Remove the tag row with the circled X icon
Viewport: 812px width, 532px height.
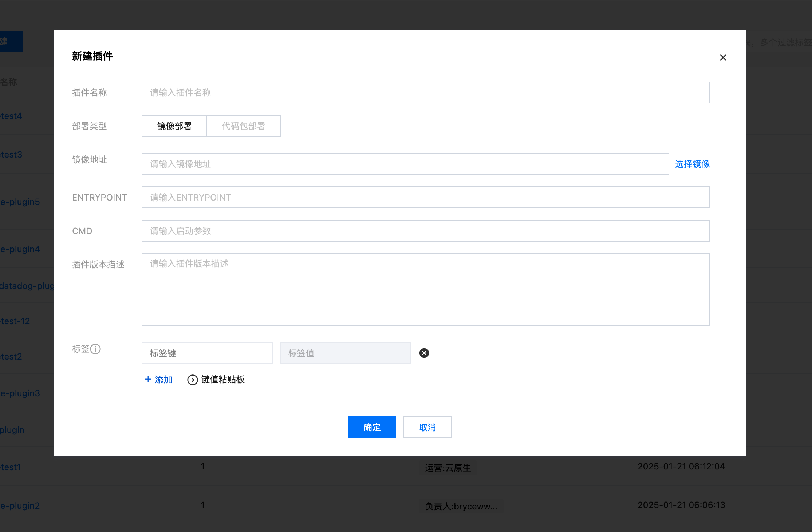pos(424,353)
